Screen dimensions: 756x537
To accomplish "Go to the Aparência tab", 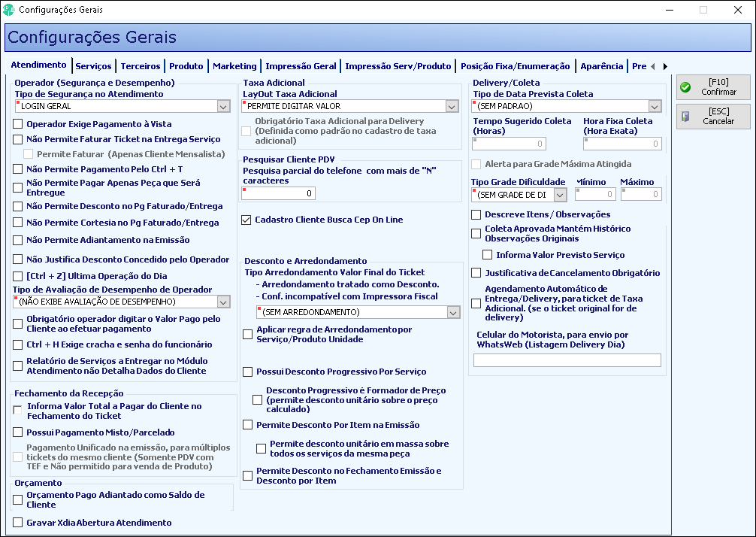I will click(x=602, y=66).
